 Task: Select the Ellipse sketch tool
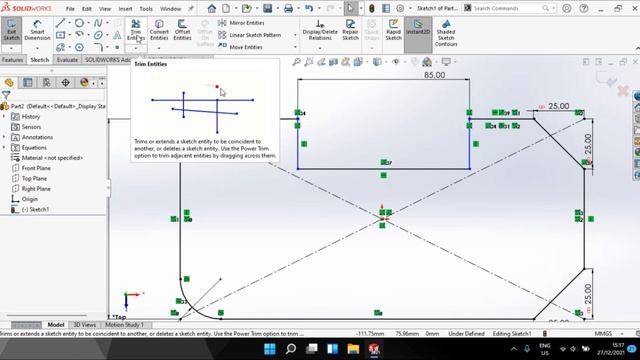(x=98, y=35)
